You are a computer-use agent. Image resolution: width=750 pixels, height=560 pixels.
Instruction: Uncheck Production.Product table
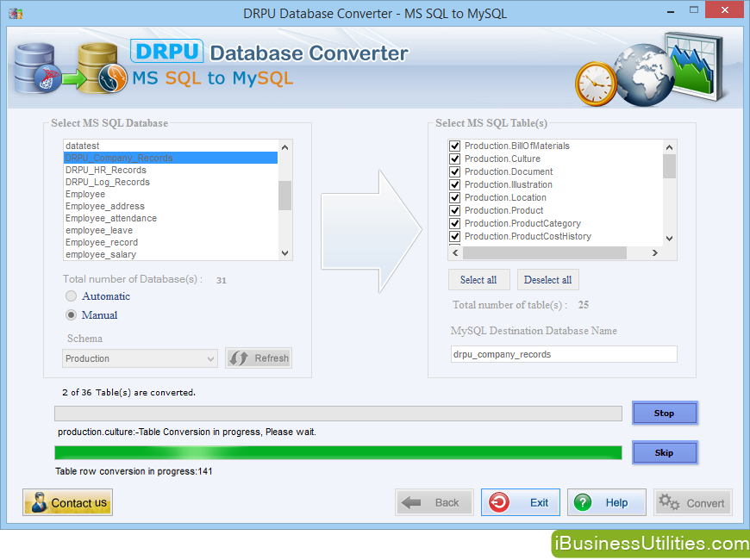point(455,210)
